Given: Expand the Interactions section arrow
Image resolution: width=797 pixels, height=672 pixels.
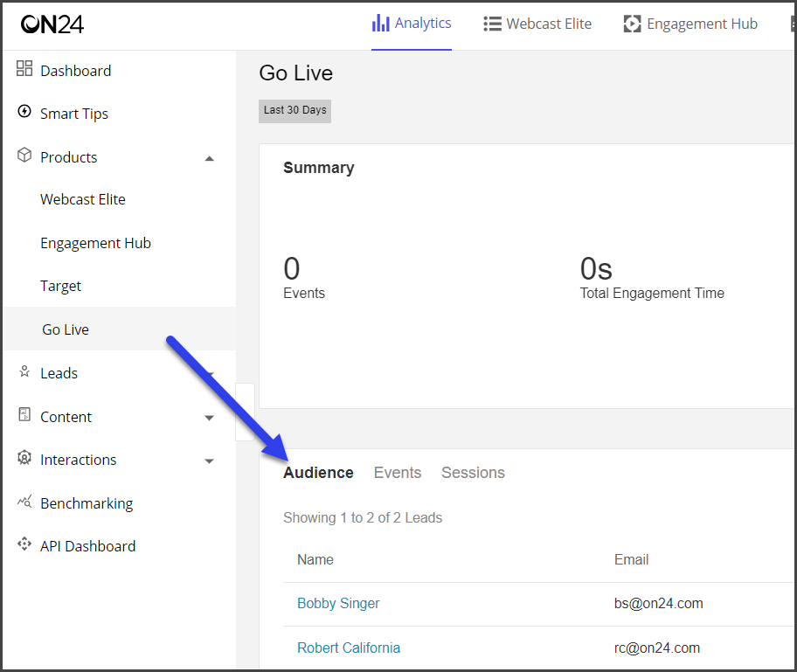Looking at the screenshot, I should (x=210, y=461).
